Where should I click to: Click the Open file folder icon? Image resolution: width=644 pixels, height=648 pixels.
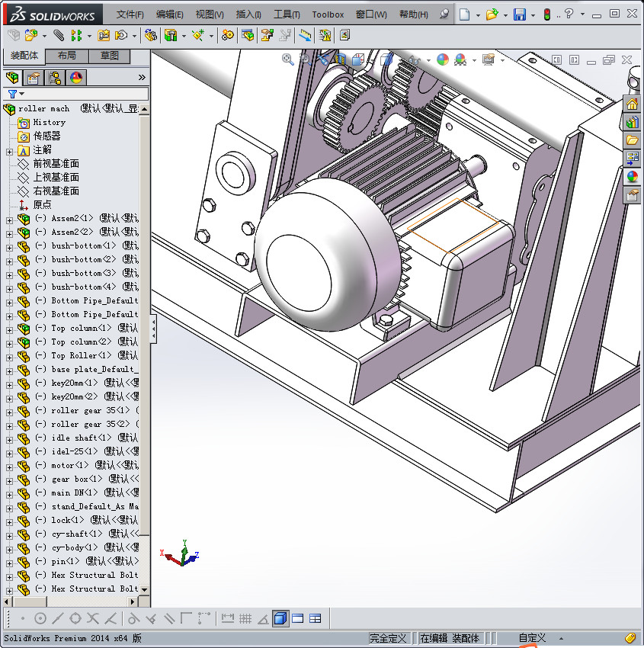tap(492, 14)
